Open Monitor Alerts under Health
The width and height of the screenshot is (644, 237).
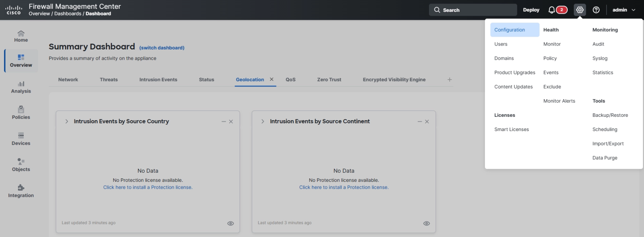(x=559, y=101)
